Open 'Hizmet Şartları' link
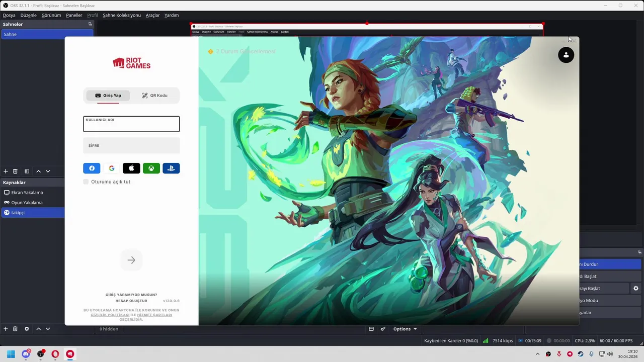 154,315
